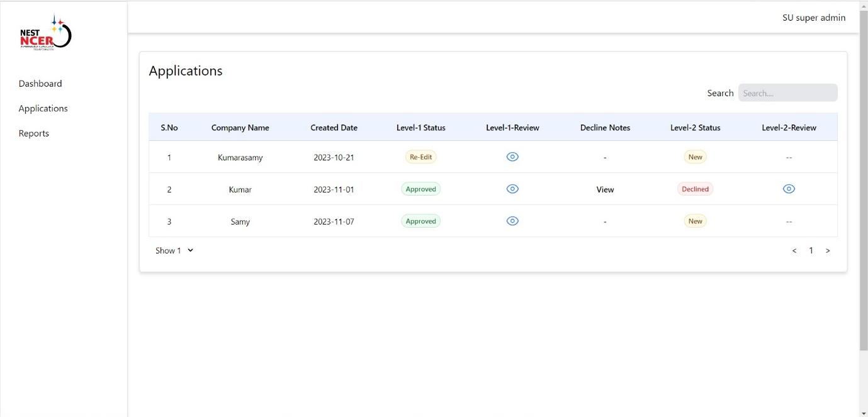View decline notes for Kumar
The height and width of the screenshot is (417, 868).
coord(605,189)
